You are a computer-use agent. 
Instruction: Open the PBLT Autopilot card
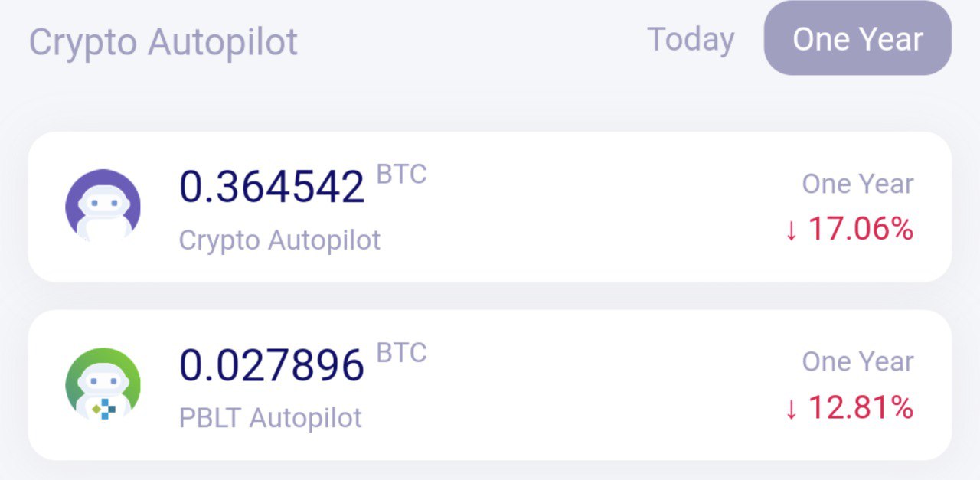coord(490,385)
